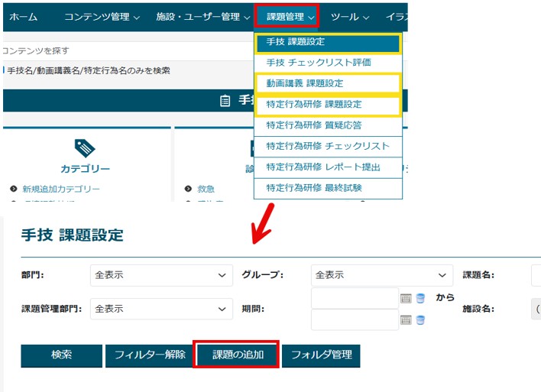Click the clipboard icon in the dark header bar
This screenshot has width=541, height=392.
click(225, 100)
